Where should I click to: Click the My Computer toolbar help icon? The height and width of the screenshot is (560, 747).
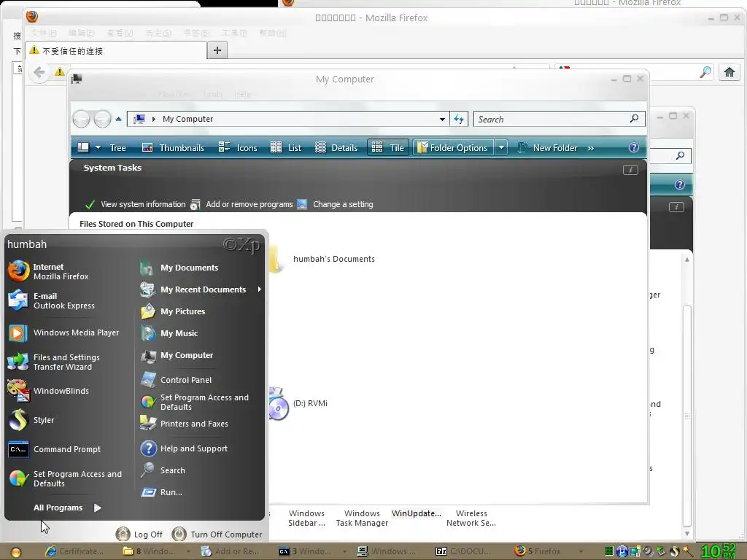pyautogui.click(x=634, y=147)
